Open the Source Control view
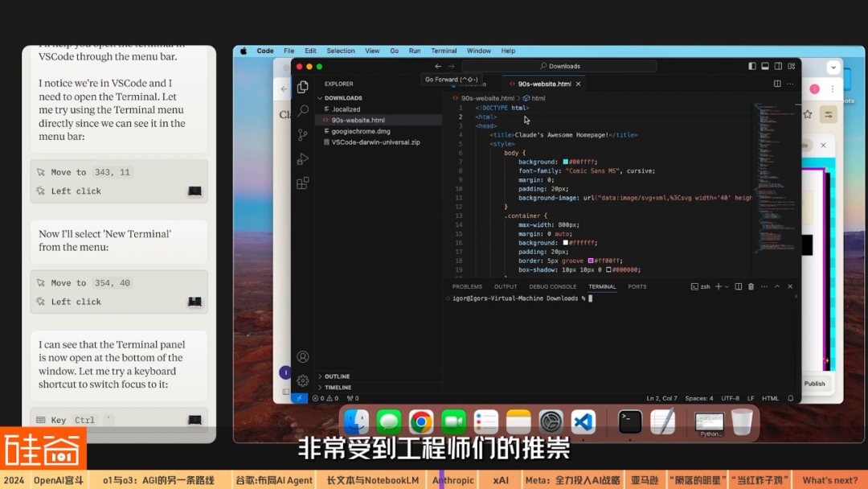Screen dimensions: 868x489 point(303,135)
